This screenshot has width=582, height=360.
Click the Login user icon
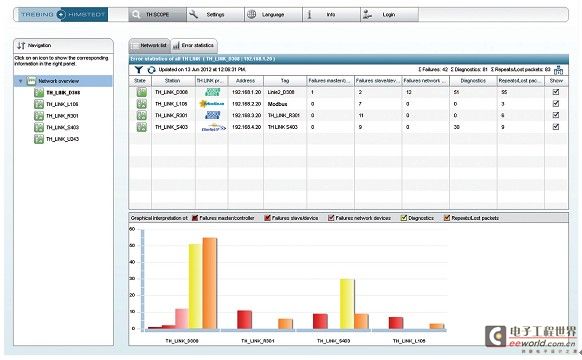pos(367,14)
